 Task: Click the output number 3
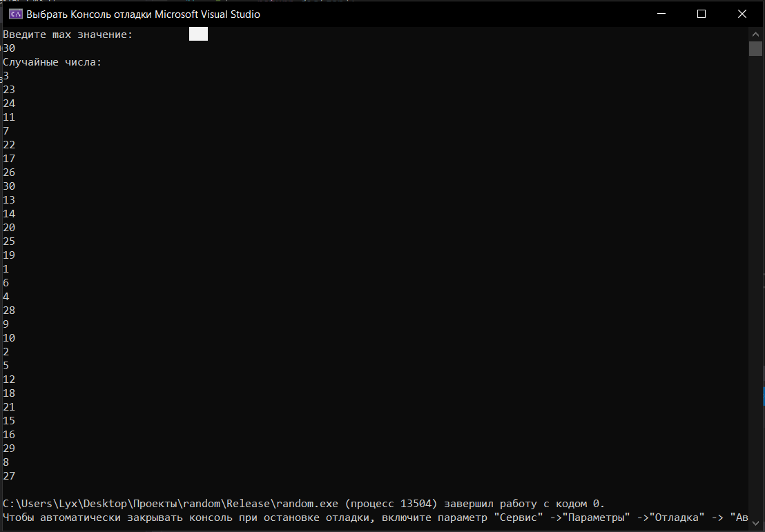click(x=6, y=76)
